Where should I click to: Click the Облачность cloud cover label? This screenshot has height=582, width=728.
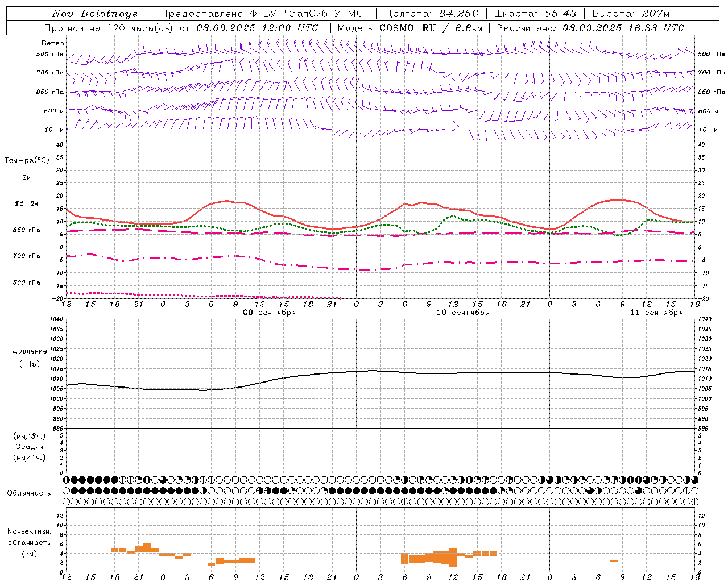[x=29, y=493]
